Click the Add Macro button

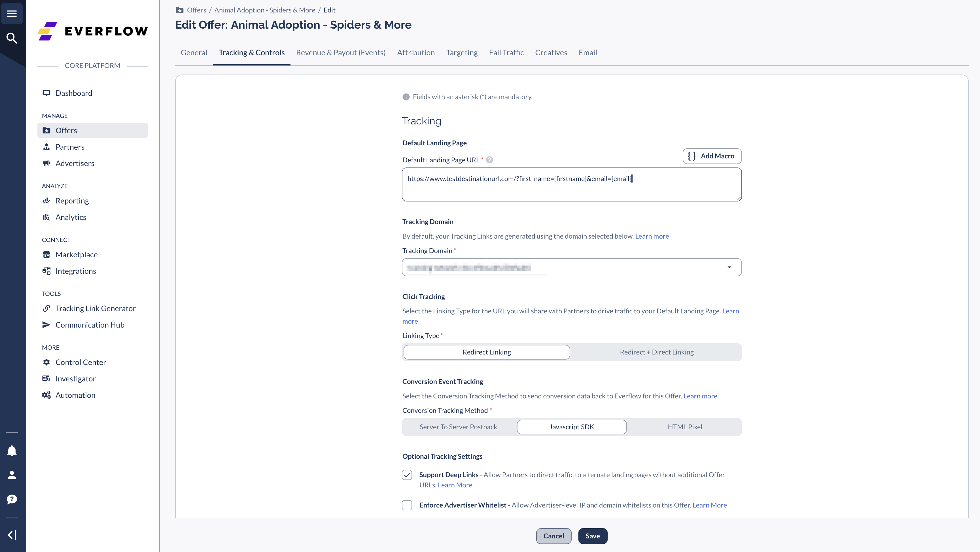pyautogui.click(x=712, y=156)
